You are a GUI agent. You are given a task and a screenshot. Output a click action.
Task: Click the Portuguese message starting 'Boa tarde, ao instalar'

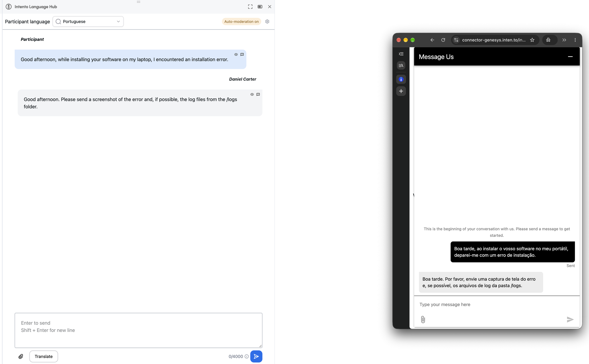[513, 252]
